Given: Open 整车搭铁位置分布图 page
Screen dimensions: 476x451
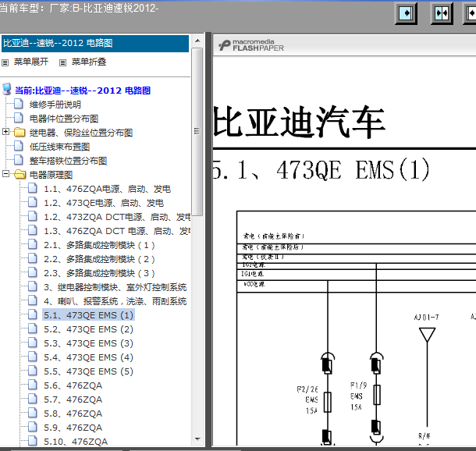Looking at the screenshot, I should click(x=68, y=161).
